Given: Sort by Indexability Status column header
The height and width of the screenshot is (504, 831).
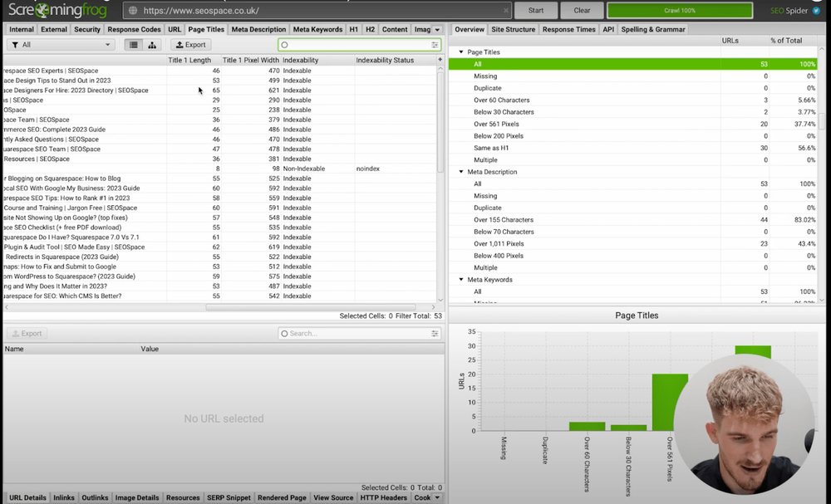Looking at the screenshot, I should (x=395, y=61).
